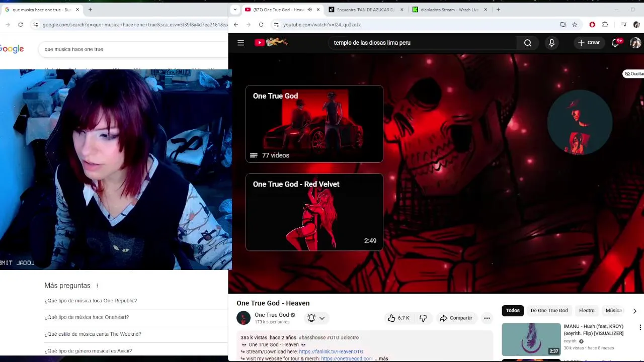View site information for youtube.com
644x362 pixels.
tap(276, 24)
